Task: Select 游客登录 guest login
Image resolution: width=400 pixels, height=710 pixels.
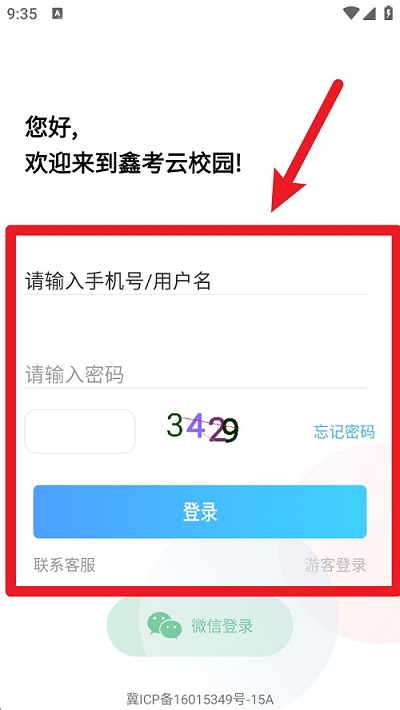Action: (335, 565)
